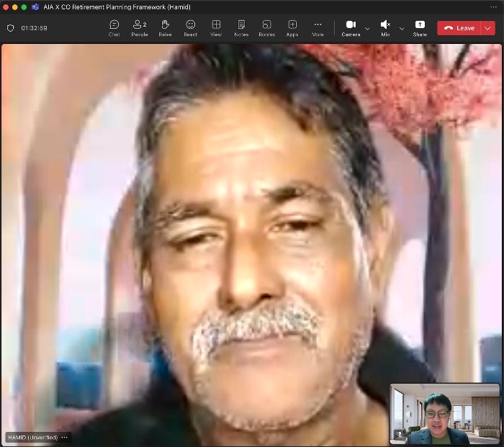This screenshot has width=504, height=447.
Task: Leave the meeting
Action: (x=459, y=28)
